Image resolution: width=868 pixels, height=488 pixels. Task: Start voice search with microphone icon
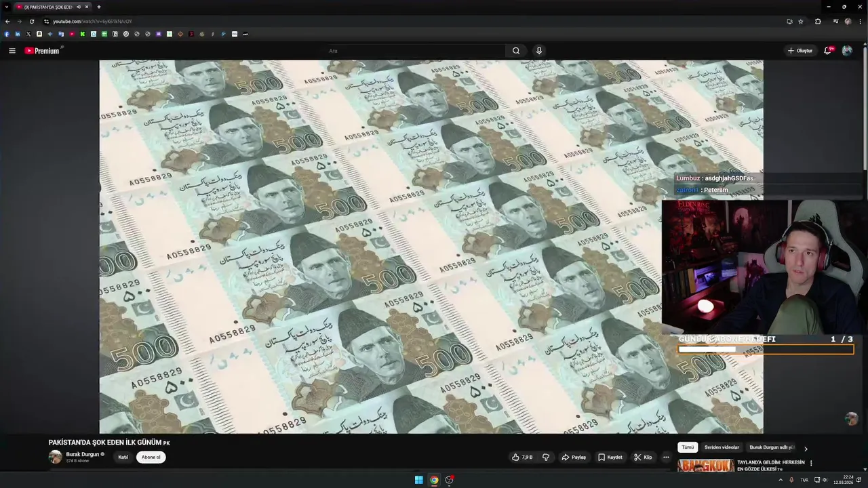coord(539,51)
